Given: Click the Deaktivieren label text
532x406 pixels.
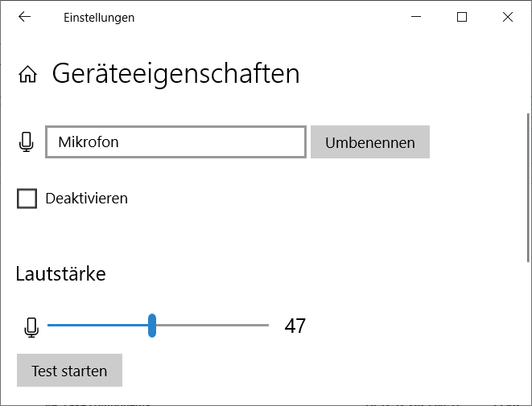Looking at the screenshot, I should coord(86,199).
